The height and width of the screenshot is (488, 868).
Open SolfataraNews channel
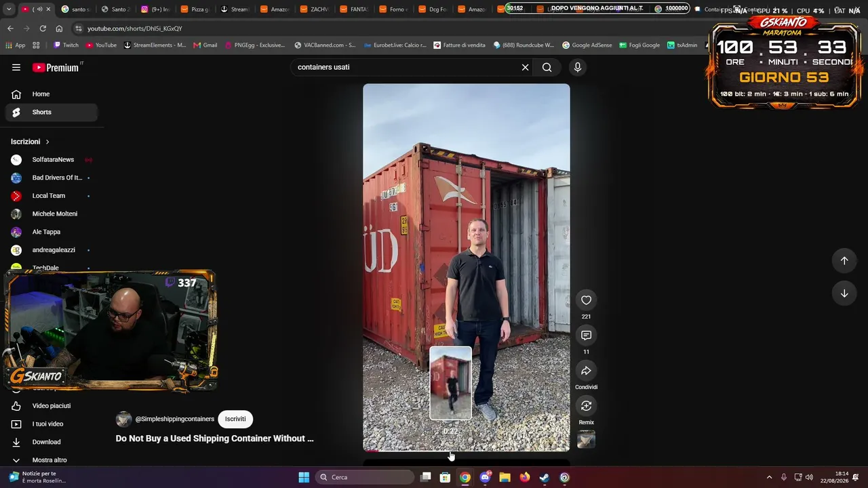pyautogui.click(x=52, y=160)
